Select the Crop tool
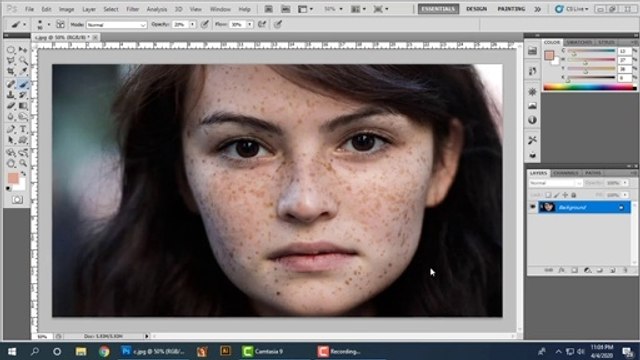This screenshot has width=640, height=360. (11, 72)
